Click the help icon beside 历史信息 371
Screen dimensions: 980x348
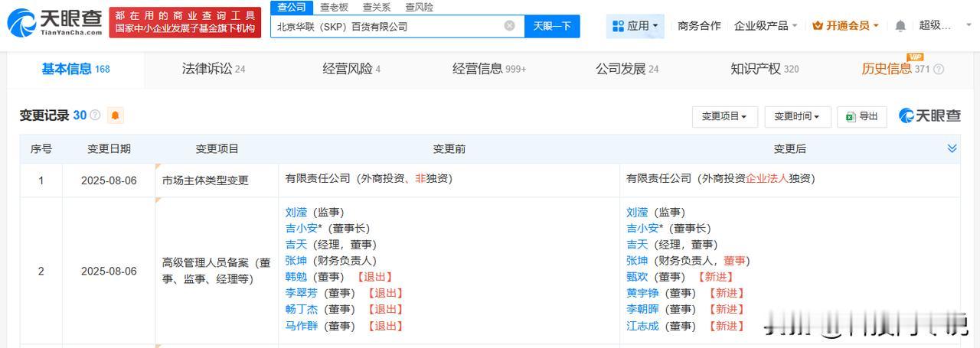(x=939, y=70)
